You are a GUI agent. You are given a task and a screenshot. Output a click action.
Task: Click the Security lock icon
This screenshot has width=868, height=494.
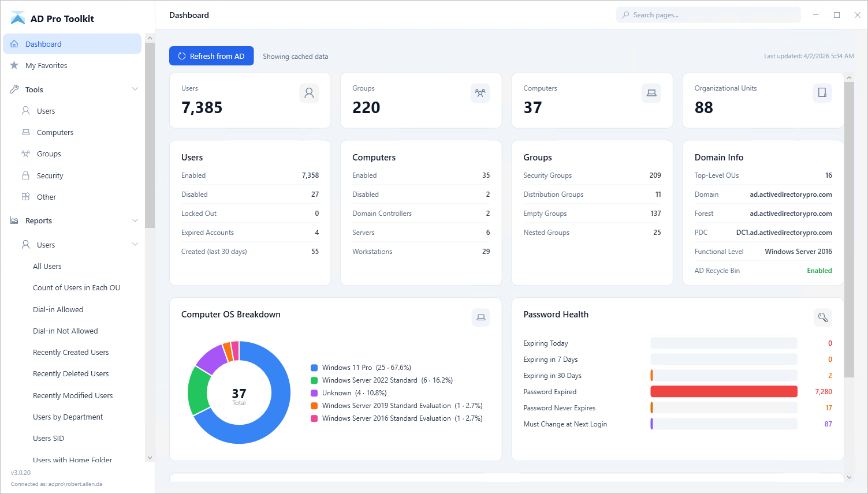point(26,175)
